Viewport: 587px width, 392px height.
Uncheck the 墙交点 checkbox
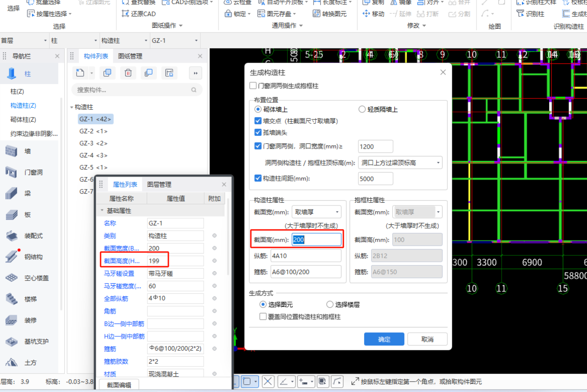(258, 121)
